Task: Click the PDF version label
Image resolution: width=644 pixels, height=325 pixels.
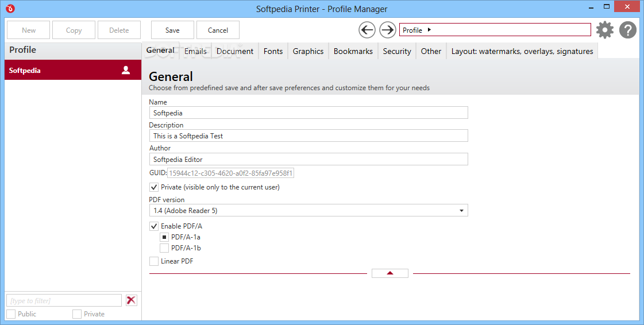Action: click(167, 200)
